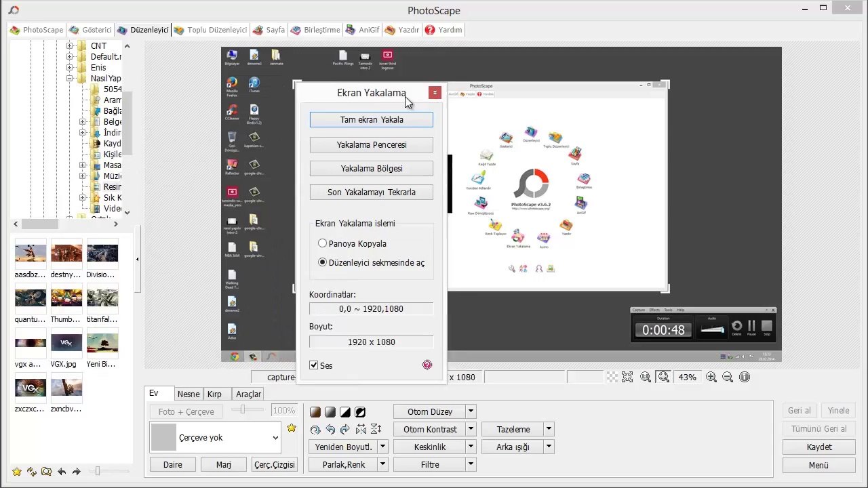Collapse the left panel with the arrow handle
The width and height of the screenshot is (868, 488).
(137, 259)
